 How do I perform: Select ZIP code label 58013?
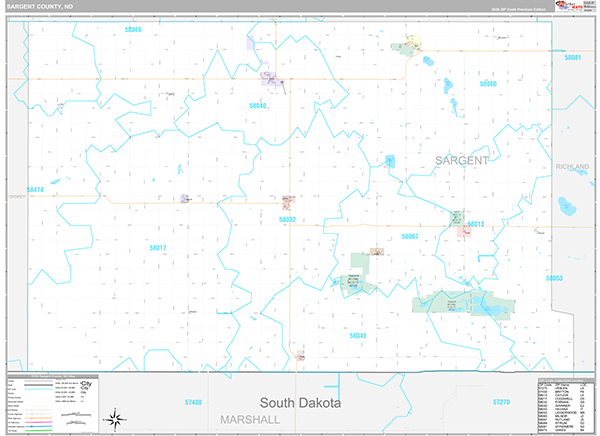476,224
